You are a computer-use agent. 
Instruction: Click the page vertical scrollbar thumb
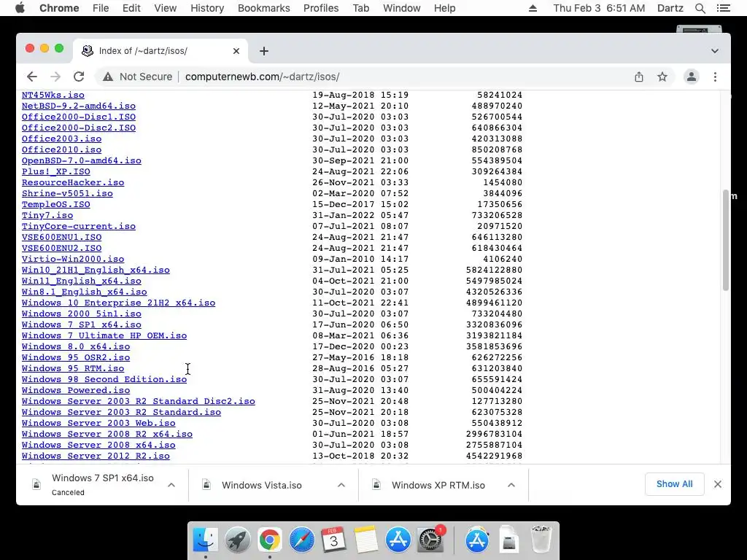coord(726,240)
